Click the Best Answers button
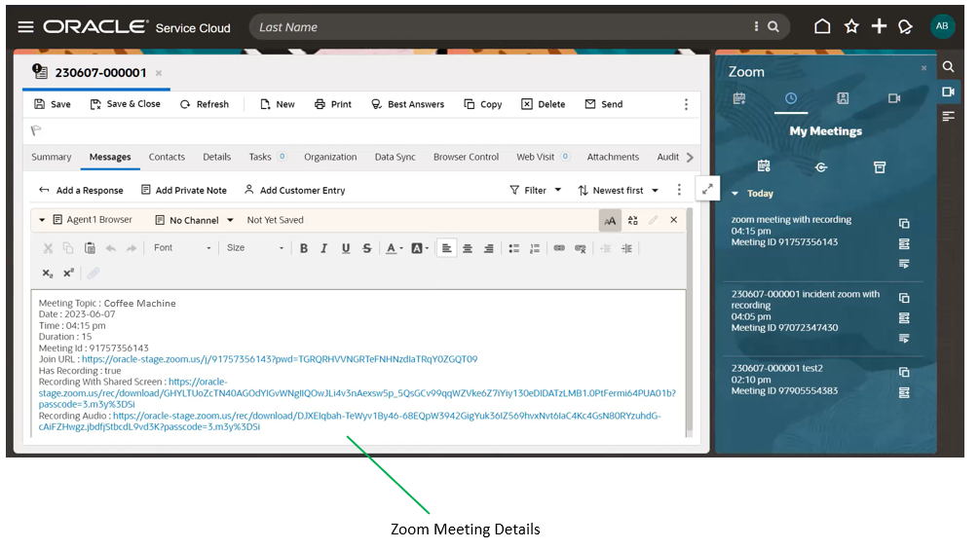 (x=407, y=104)
